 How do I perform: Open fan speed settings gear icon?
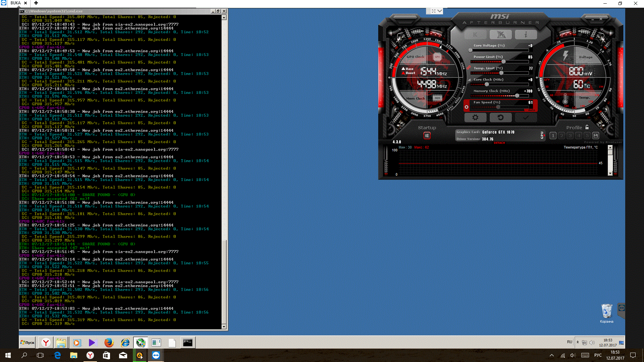[466, 107]
